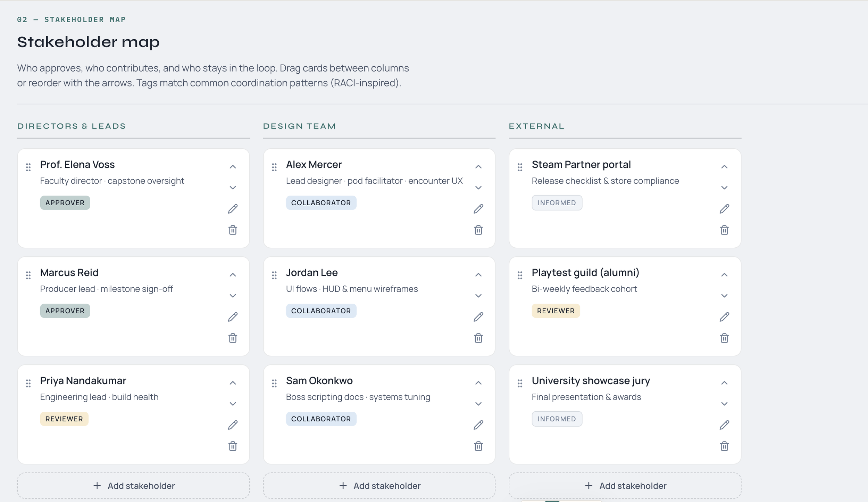Click Reviewer tag on Playtest guild card
Screen dimensions: 868x502
tap(556, 311)
